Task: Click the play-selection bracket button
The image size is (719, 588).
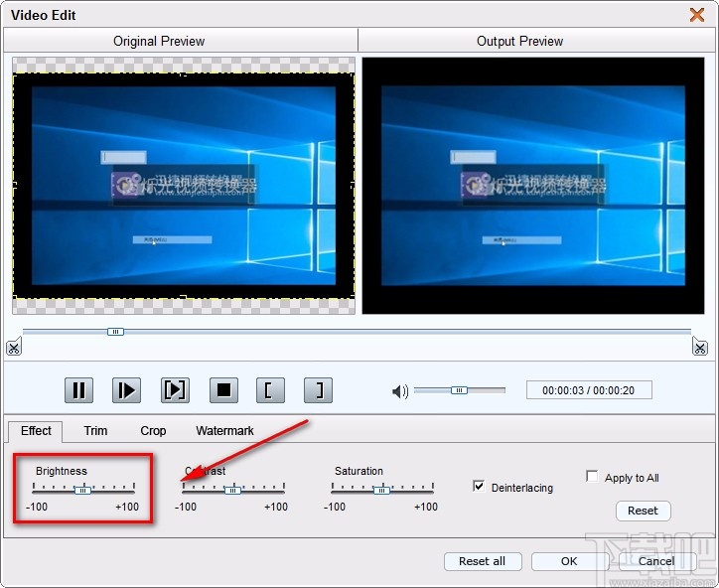Action: [x=175, y=390]
